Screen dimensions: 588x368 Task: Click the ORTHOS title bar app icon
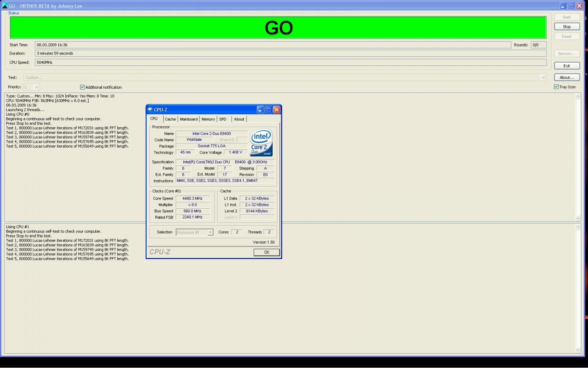coord(5,6)
